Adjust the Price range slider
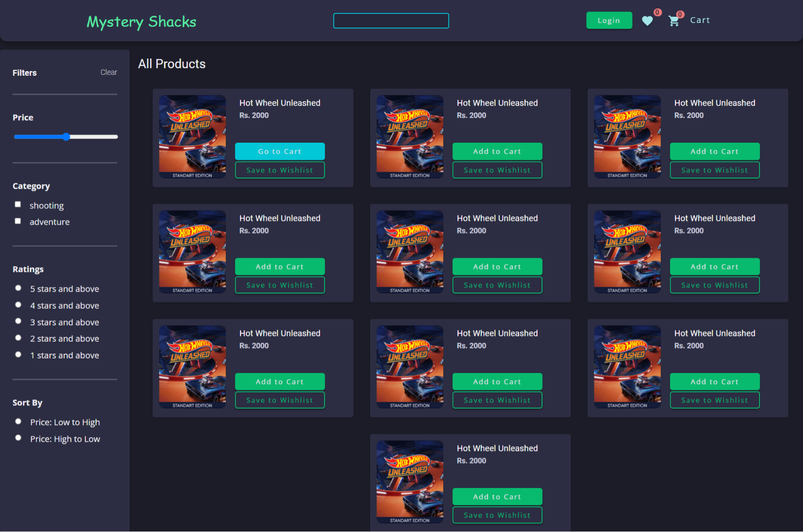 [x=66, y=136]
